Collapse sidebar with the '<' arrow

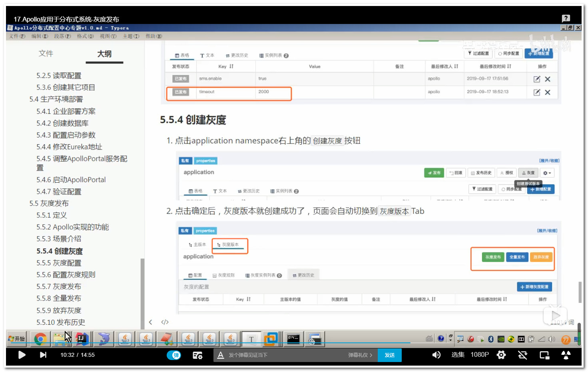[151, 322]
